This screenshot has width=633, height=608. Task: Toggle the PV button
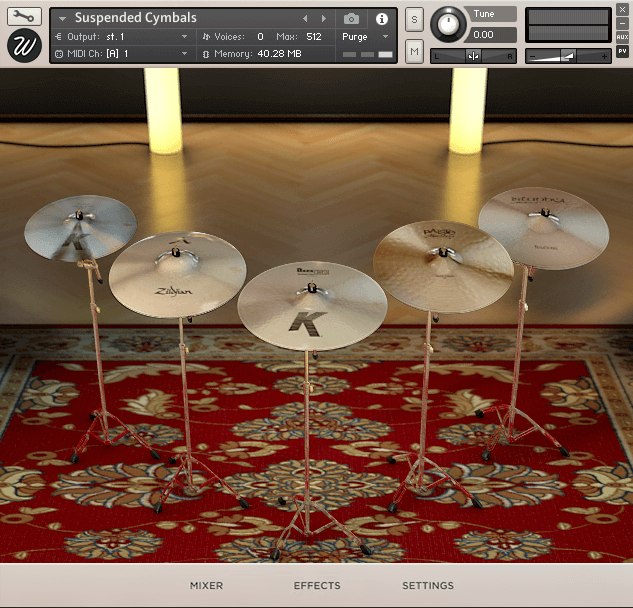pos(622,51)
